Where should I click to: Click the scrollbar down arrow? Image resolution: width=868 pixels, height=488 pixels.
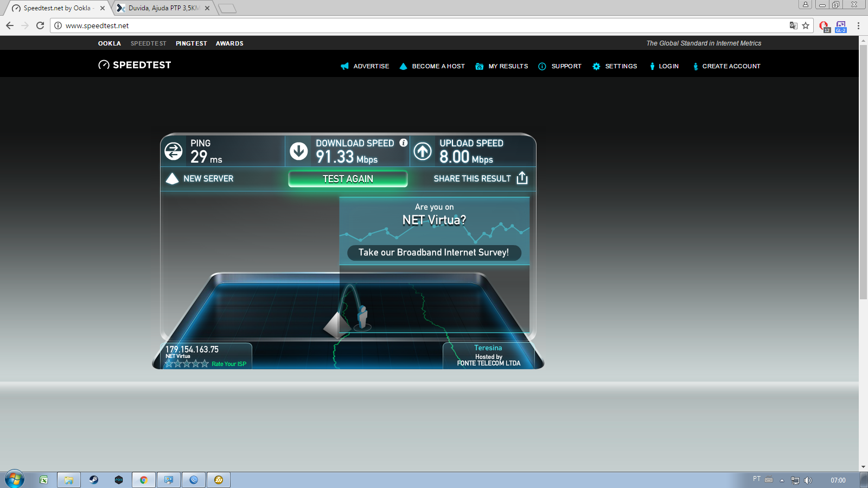863,467
